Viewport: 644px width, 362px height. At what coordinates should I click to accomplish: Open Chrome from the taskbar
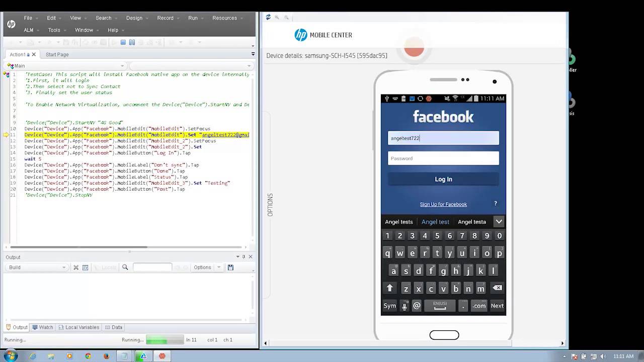88,356
